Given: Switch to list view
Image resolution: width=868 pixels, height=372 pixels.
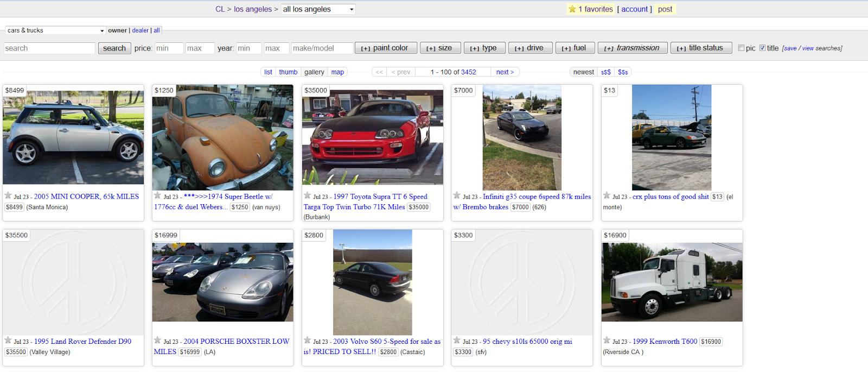Looking at the screenshot, I should [x=268, y=72].
